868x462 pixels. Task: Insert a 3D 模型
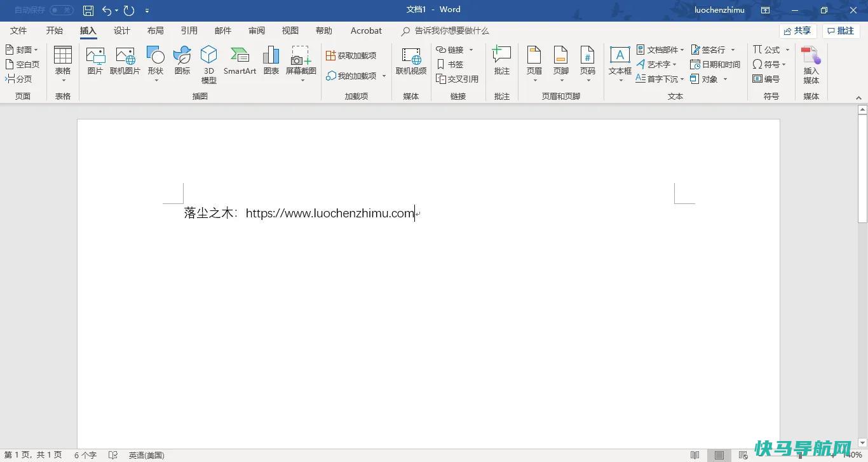tap(209, 65)
